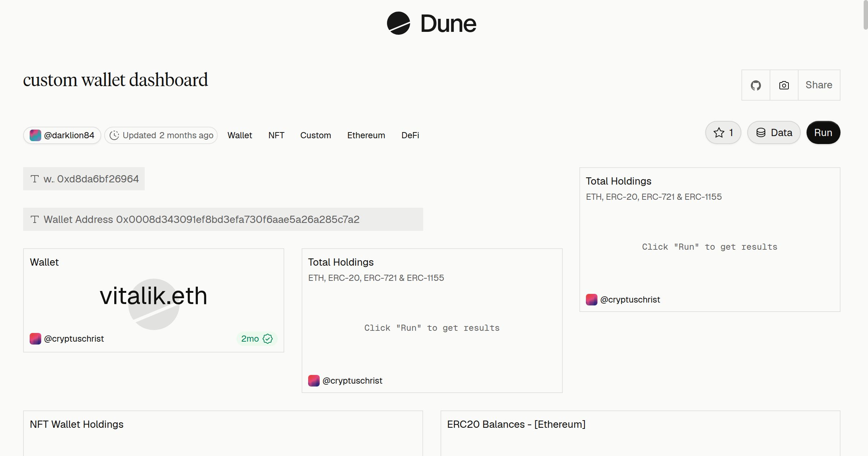
Task: Select the NFT tag
Action: tap(276, 135)
